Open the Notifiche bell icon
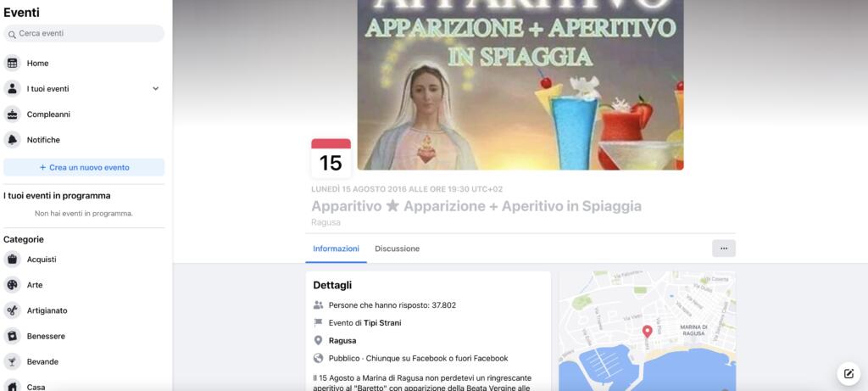Viewport: 868px width, 391px height. (12, 140)
